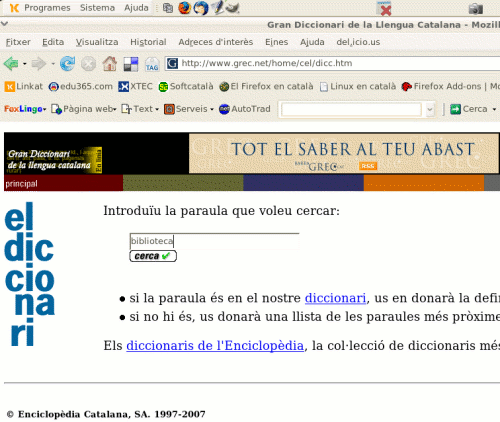Open the Linkat bookmark
Screen dimensions: 500x422
[24, 87]
